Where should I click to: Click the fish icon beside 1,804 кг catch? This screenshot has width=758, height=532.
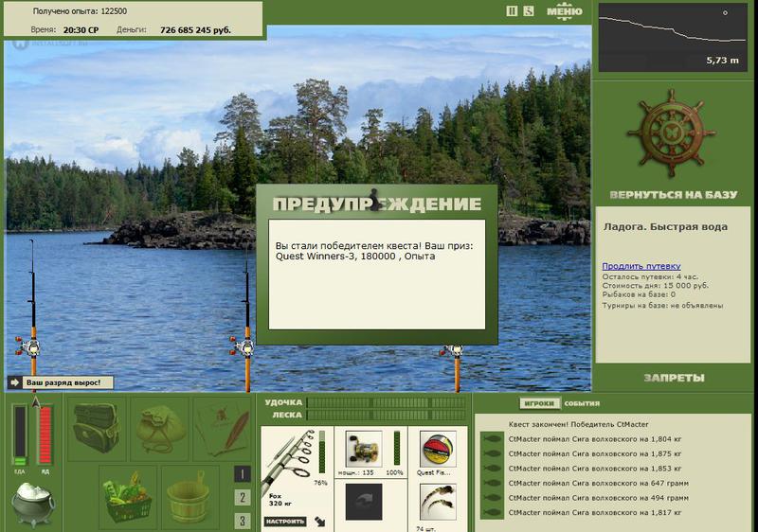(492, 439)
